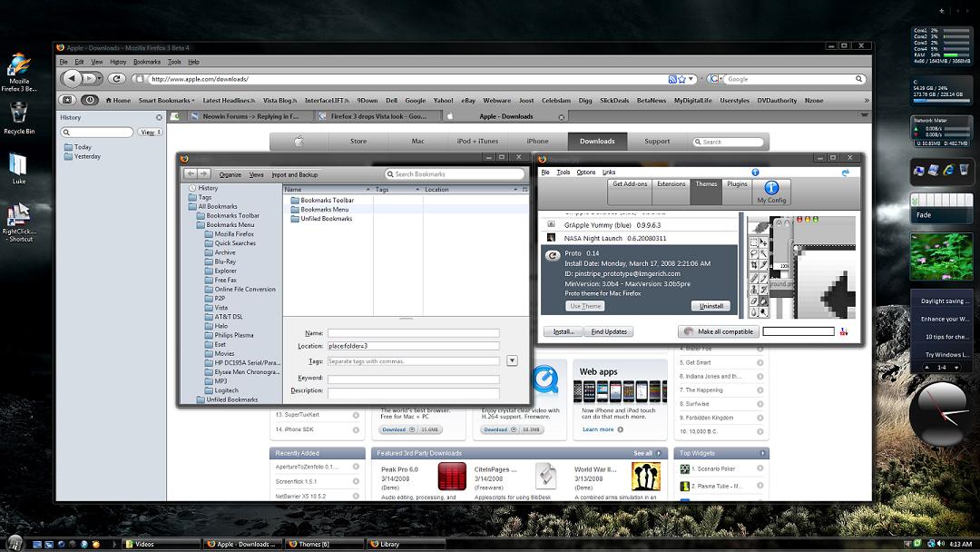Select Blu-Ray folder in bookmarks tree
Viewport: 980px width, 552px height.
pyautogui.click(x=224, y=261)
